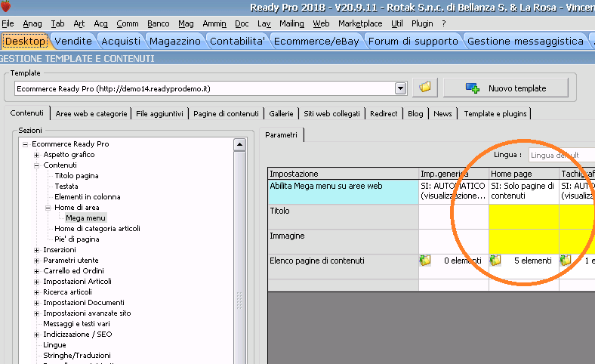Open the Plugin menu

point(422,23)
